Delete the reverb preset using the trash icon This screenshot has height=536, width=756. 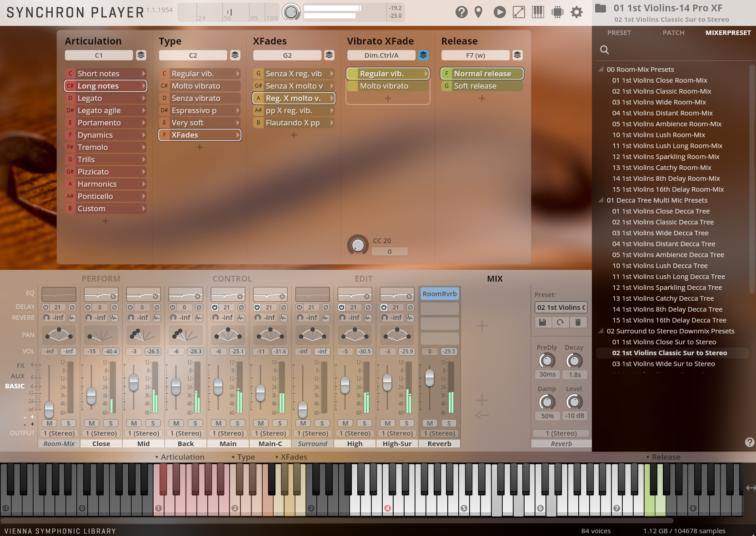[x=578, y=322]
